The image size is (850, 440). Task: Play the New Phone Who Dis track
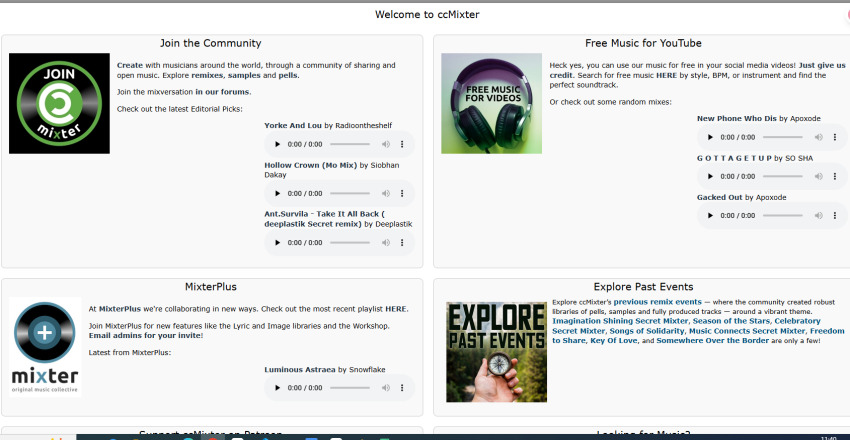(711, 137)
